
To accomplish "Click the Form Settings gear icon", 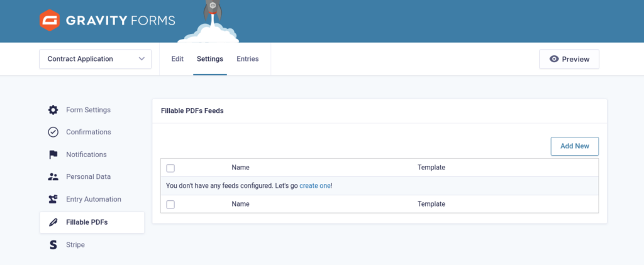I will [x=53, y=110].
